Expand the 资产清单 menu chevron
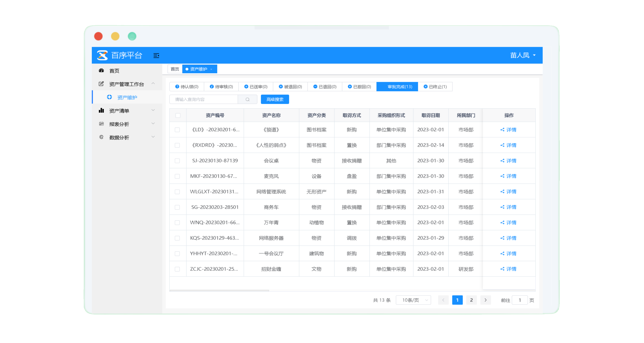Image resolution: width=644 pixels, height=343 pixels. (x=153, y=110)
